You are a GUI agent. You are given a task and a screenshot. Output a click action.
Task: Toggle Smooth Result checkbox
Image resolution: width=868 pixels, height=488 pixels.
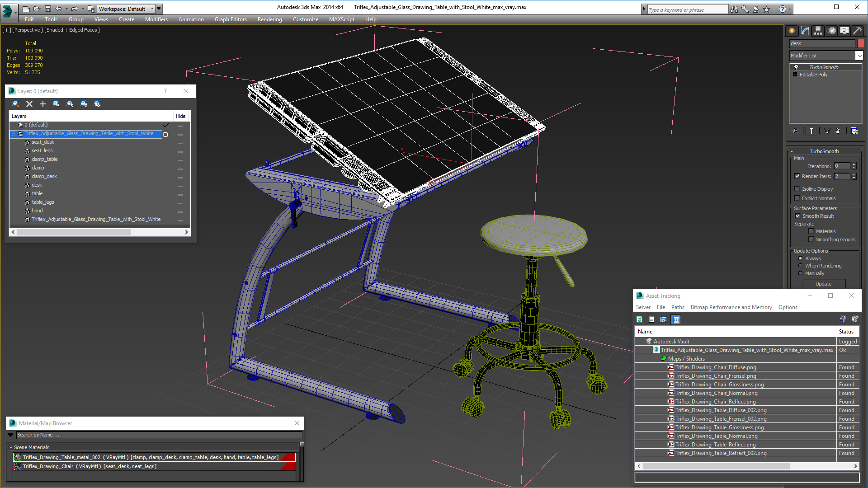(x=797, y=216)
